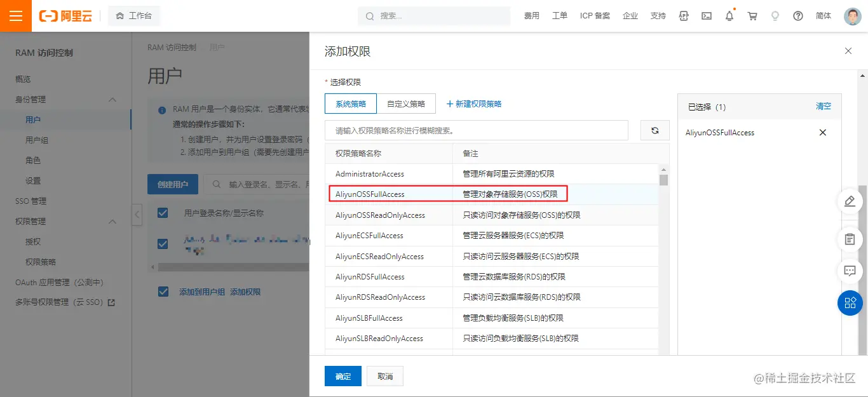Image resolution: width=868 pixels, height=397 pixels.
Task: Remove AliyunOSSFullAccess from selected list
Action: pyautogui.click(x=823, y=133)
